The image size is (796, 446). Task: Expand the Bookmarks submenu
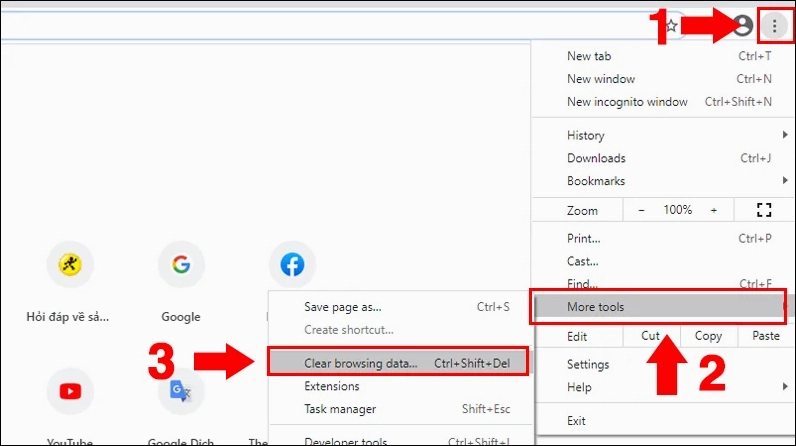click(x=663, y=181)
